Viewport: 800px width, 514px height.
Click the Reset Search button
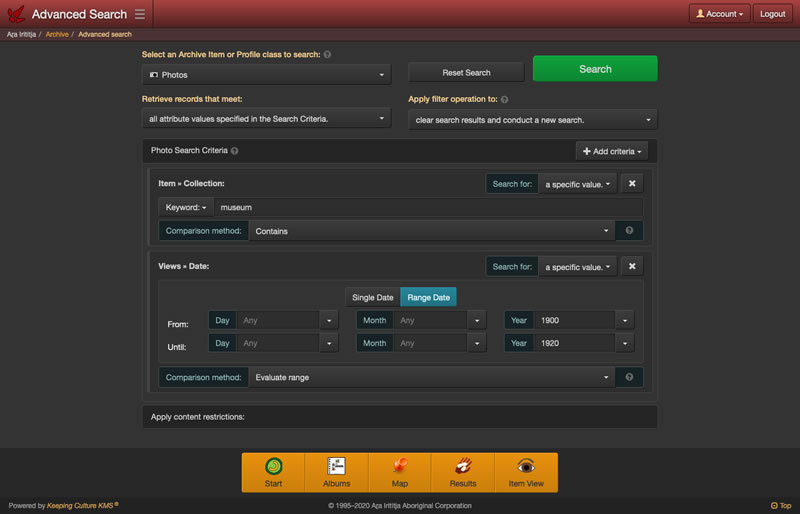pos(466,73)
